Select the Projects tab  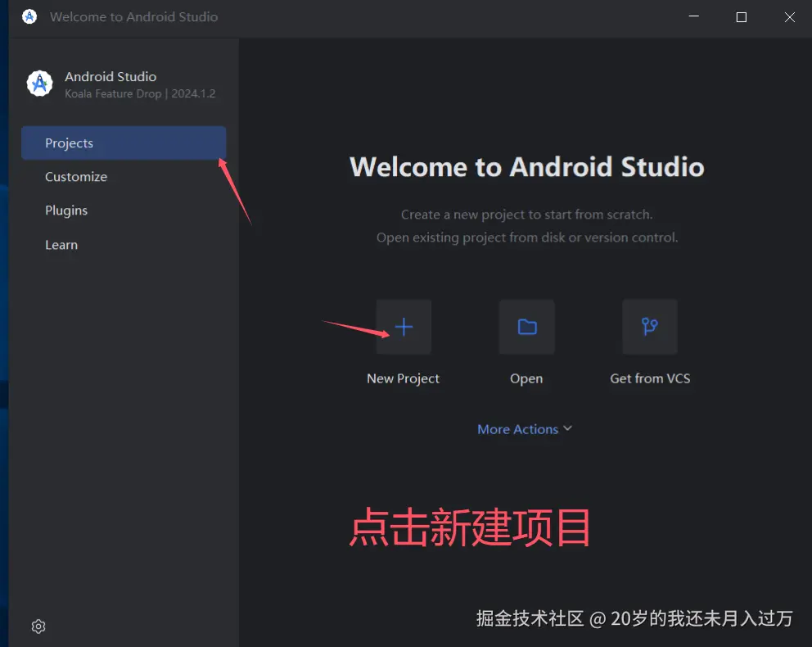pos(124,143)
